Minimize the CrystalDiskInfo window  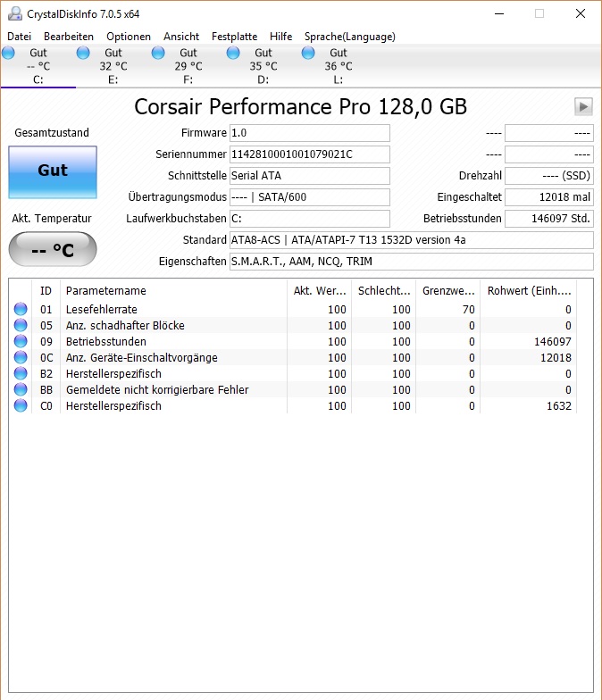499,14
